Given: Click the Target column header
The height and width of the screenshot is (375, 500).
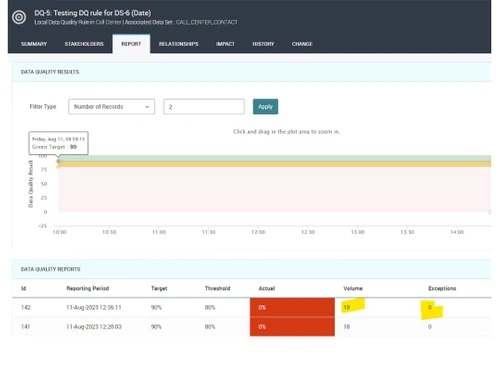Looking at the screenshot, I should [x=159, y=288].
